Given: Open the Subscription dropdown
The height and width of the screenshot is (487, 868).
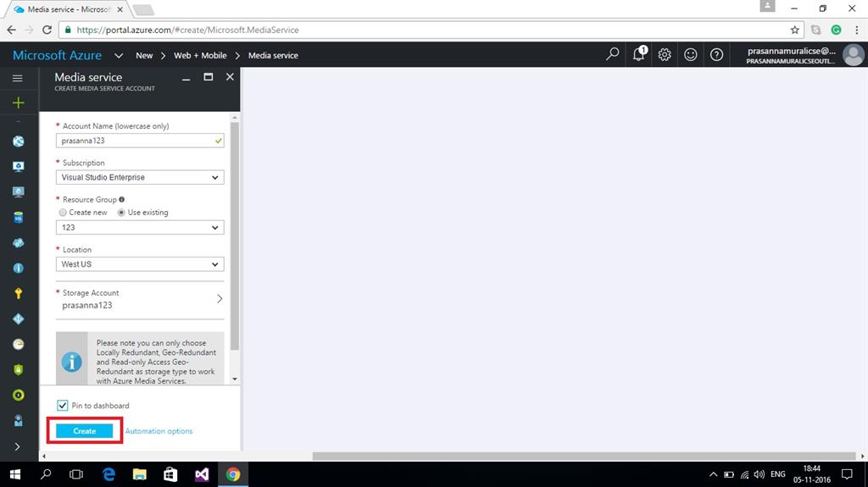Looking at the screenshot, I should click(x=140, y=178).
